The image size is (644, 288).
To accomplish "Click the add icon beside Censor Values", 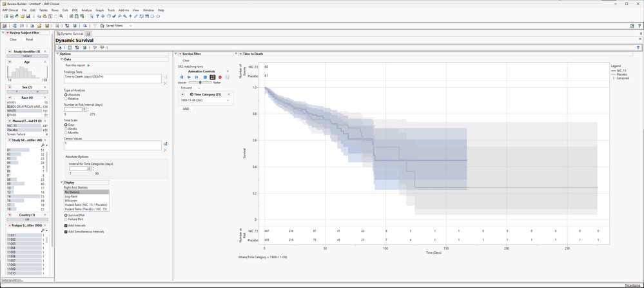I will (166, 143).
